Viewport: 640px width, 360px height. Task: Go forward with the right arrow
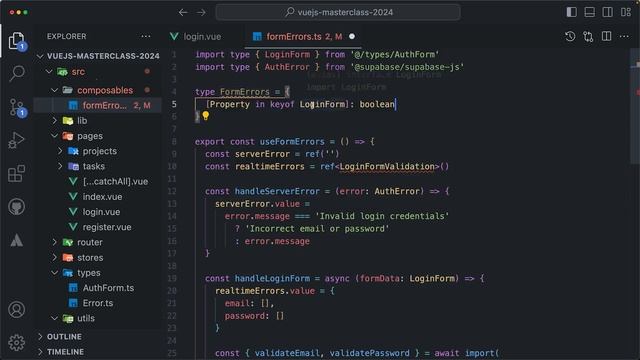[x=201, y=13]
